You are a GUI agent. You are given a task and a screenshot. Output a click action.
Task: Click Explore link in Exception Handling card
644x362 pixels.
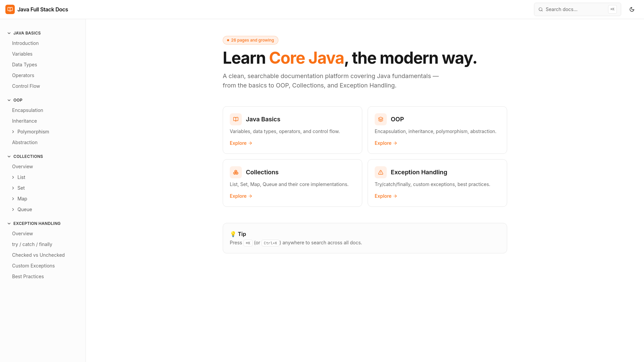coord(386,196)
